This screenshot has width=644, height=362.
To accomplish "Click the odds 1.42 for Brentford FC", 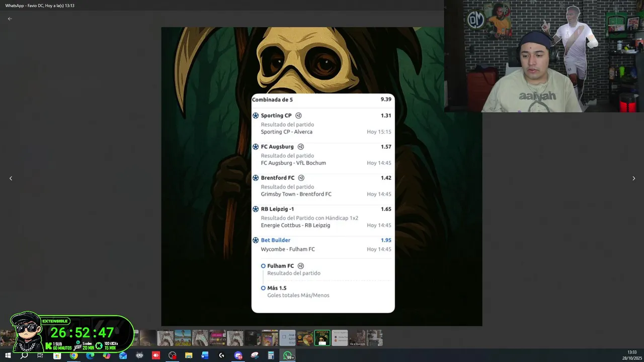I will [x=386, y=178].
